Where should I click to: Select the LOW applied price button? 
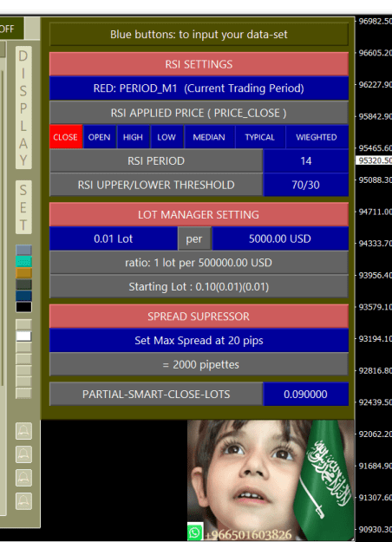point(167,137)
